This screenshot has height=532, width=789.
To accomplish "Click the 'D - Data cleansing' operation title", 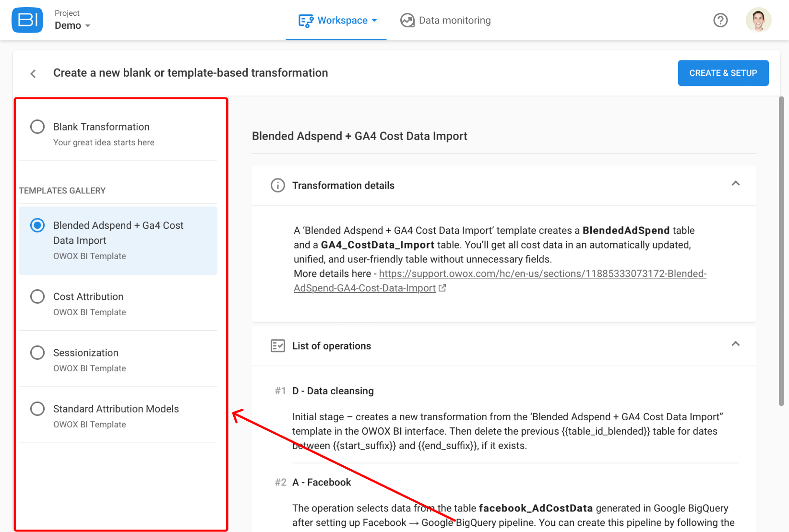I will (333, 391).
